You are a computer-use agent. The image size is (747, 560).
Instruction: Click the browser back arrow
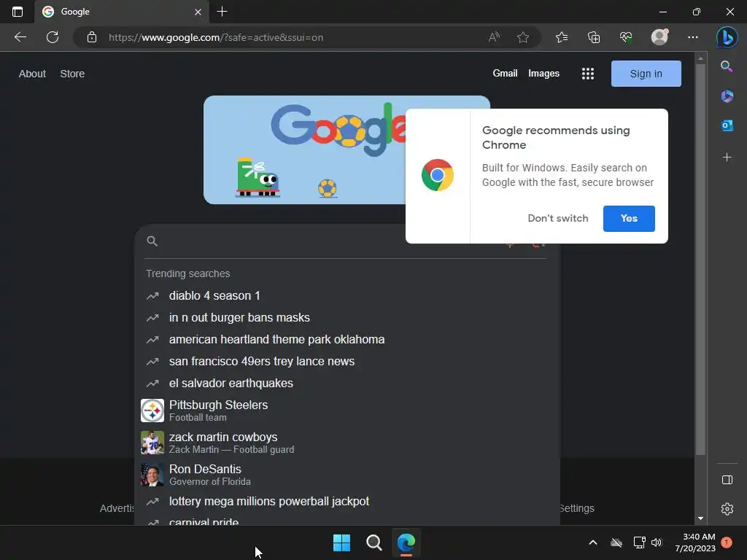[20, 37]
